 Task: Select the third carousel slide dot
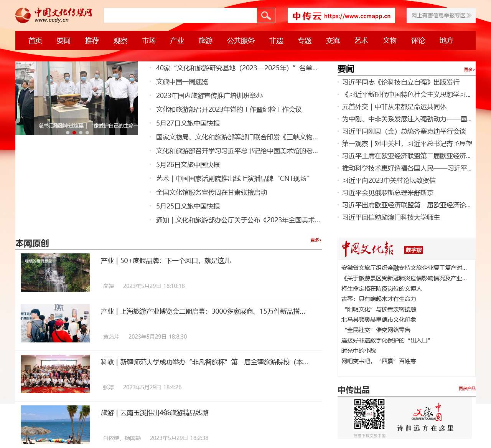coord(81,133)
